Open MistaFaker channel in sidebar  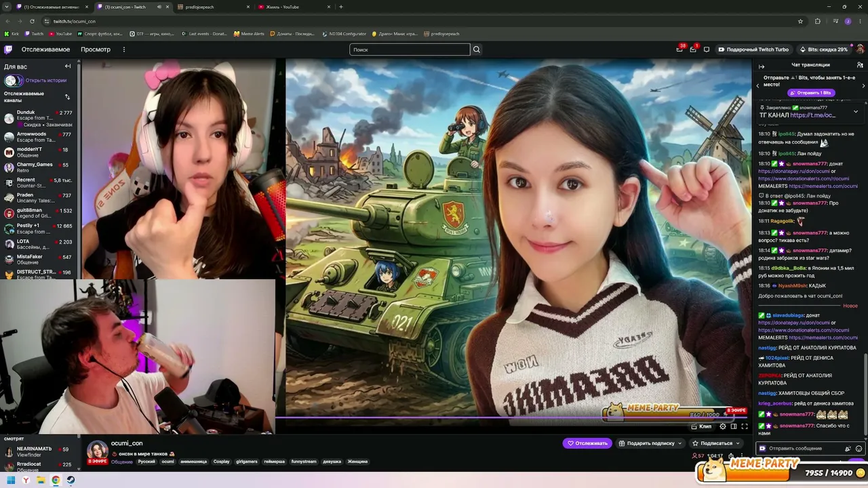tap(39, 260)
